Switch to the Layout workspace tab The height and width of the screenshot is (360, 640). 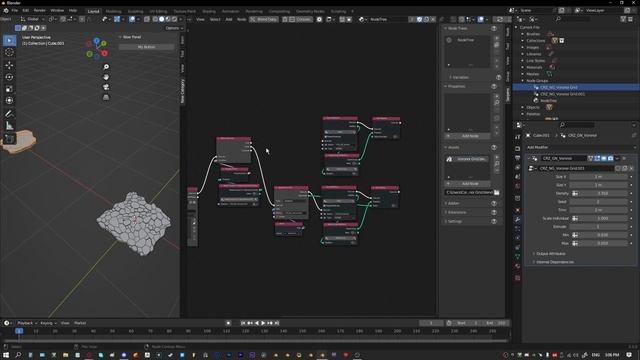coord(93,11)
